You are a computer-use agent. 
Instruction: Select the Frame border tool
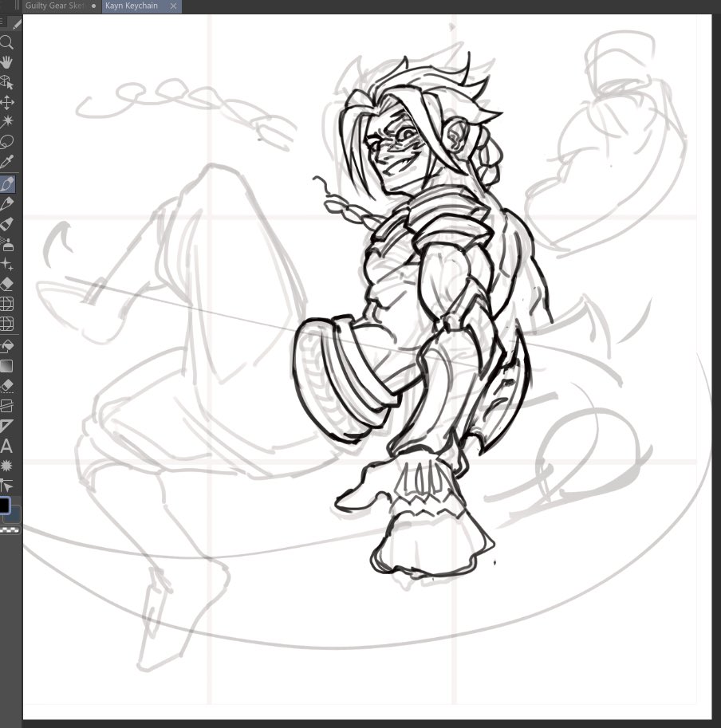click(x=6, y=406)
